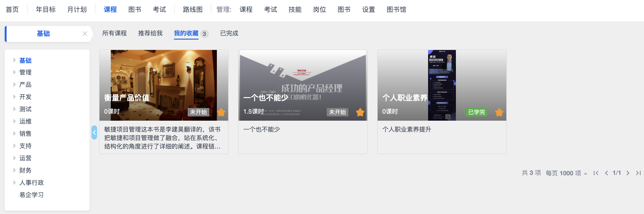This screenshot has width=644, height=214.
Task: Expand the 人事行政 tree node arrow
Action: 15,182
